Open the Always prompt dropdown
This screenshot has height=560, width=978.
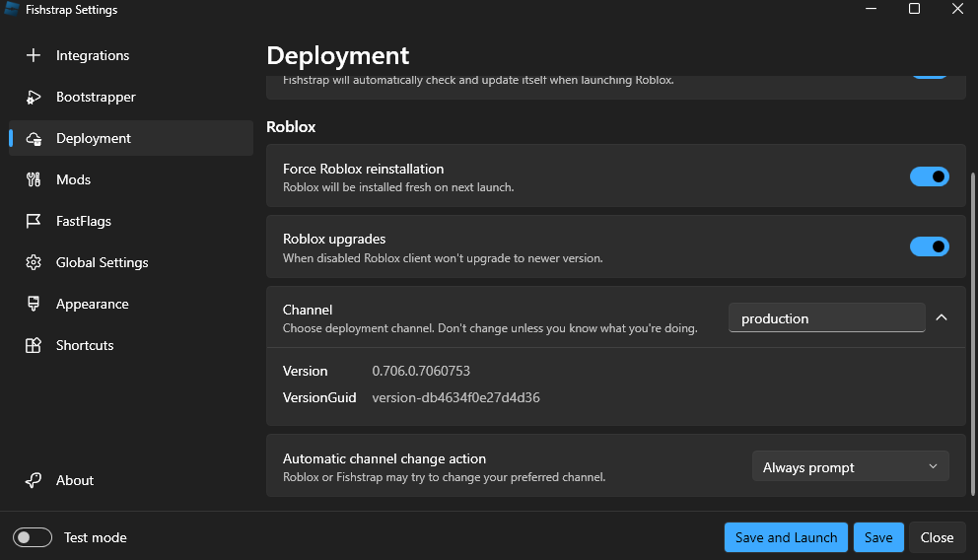[x=850, y=467]
